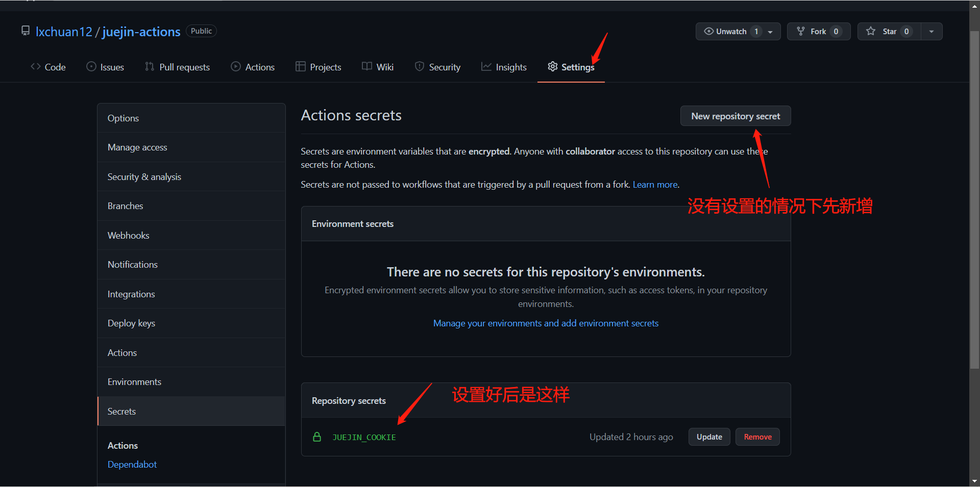Click the Wiki book icon
The image size is (980, 487).
pyautogui.click(x=367, y=67)
